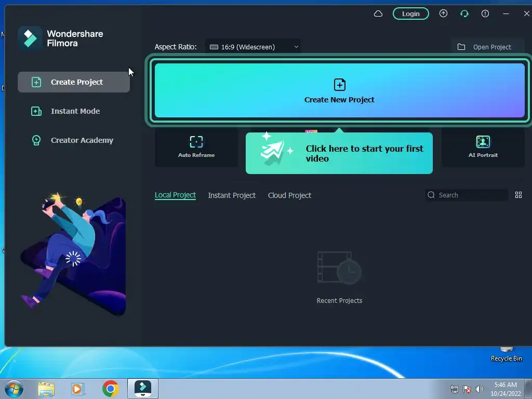532x399 pixels.
Task: Click the new file plus icon
Action: (x=339, y=85)
